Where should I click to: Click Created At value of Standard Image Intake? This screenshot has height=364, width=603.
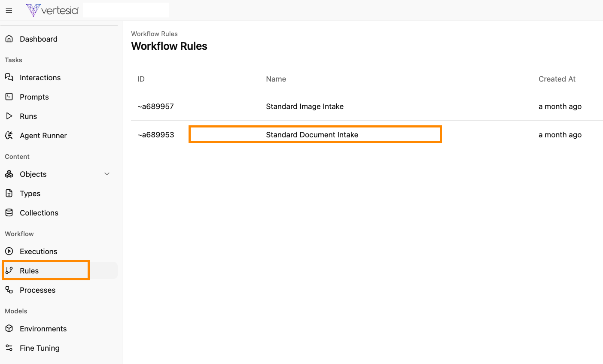tap(560, 106)
